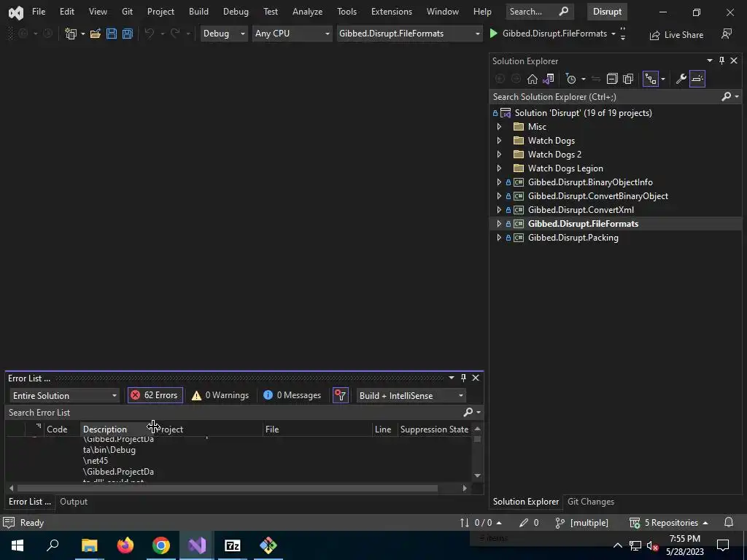Viewport: 747px width, 560px height.
Task: Click the green Start debugging arrow
Action: coord(494,34)
